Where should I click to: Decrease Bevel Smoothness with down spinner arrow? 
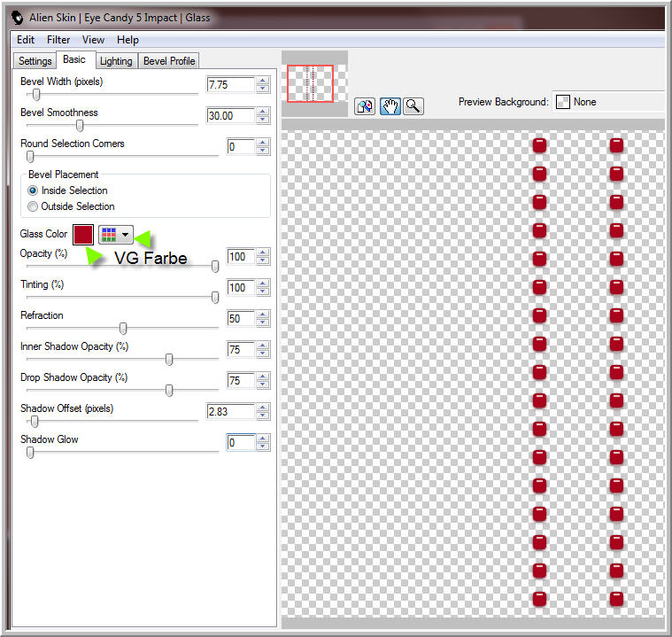point(263,120)
